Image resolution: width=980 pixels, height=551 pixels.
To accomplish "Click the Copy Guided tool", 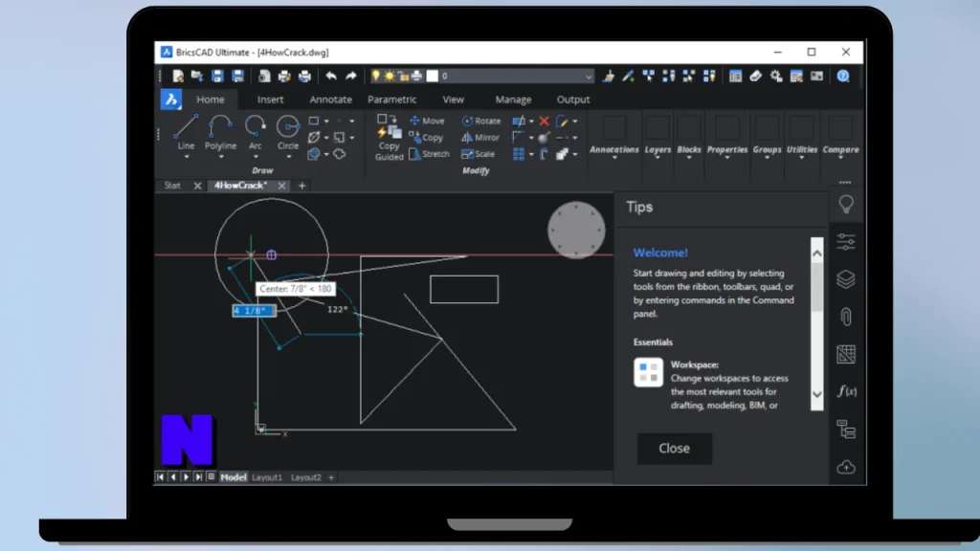I will pos(389,138).
